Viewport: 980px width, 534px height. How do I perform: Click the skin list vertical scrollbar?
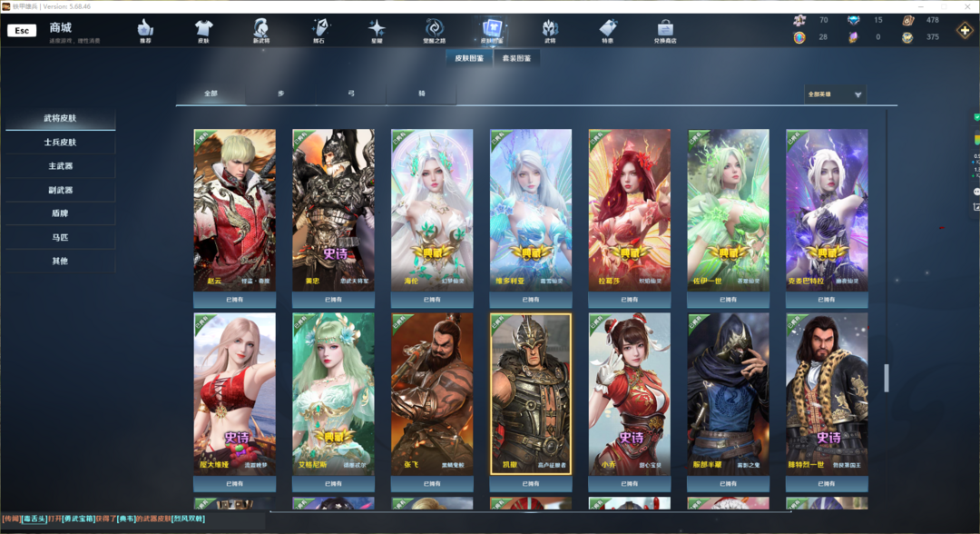tap(887, 378)
